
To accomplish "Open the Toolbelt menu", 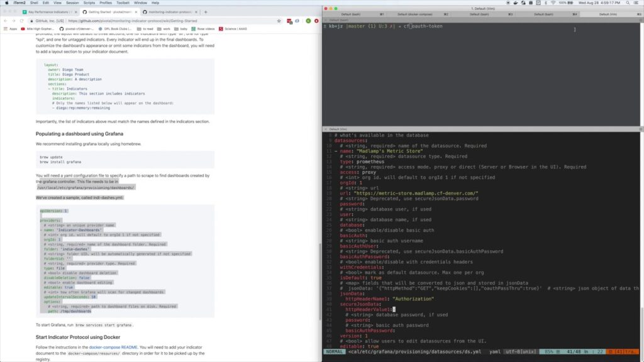I will [123, 3].
